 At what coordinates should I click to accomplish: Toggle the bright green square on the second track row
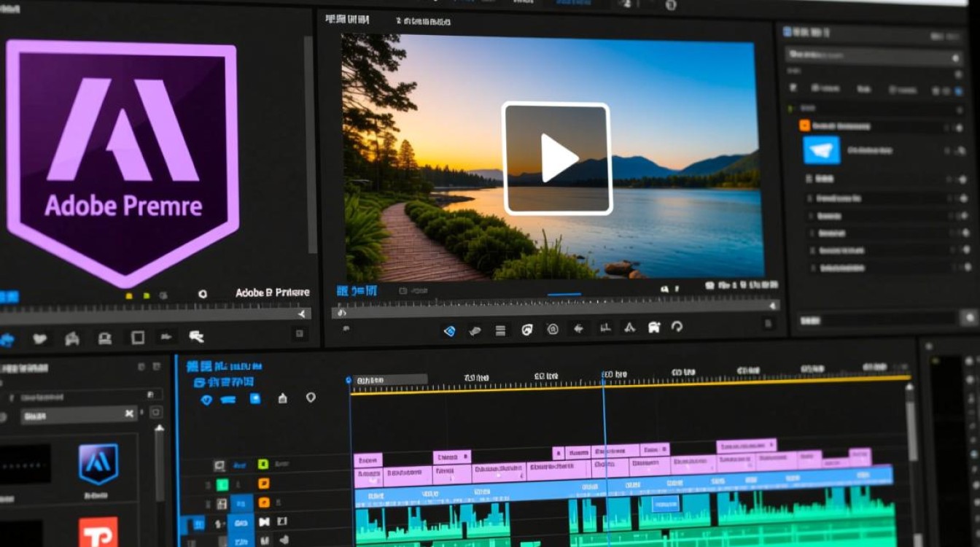click(222, 484)
